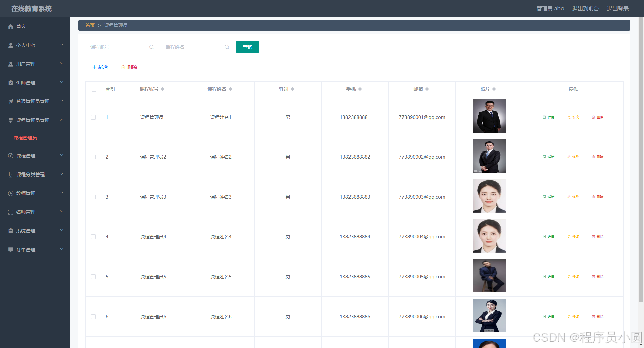
Task: Click the 新增 button
Action: pos(100,67)
